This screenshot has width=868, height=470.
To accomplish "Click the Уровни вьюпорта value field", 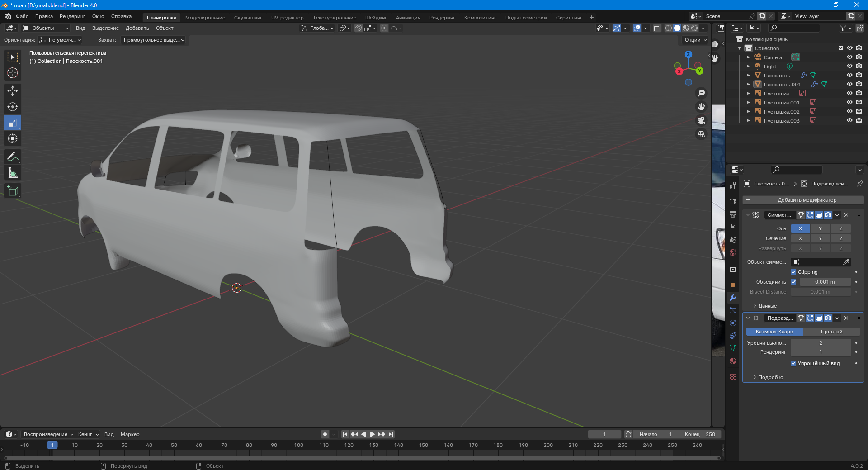I will 821,343.
